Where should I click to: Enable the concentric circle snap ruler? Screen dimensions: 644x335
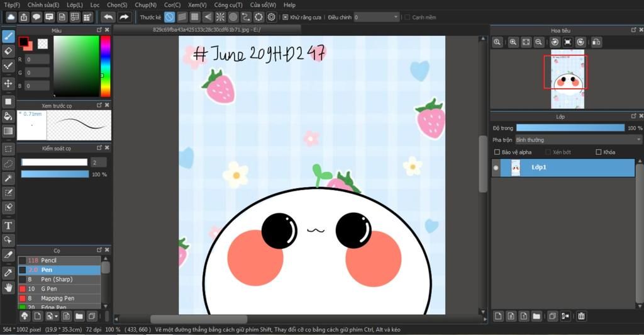pyautogui.click(x=233, y=17)
